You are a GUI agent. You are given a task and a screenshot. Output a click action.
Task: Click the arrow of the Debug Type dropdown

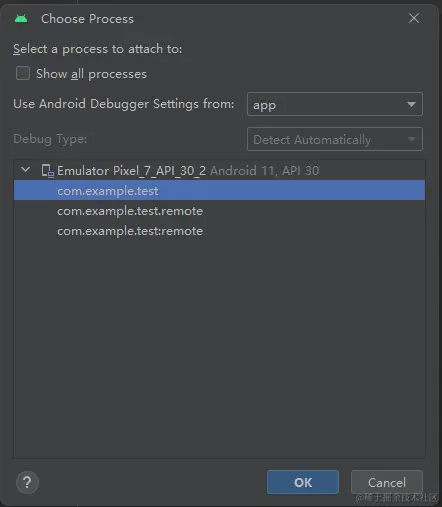411,139
